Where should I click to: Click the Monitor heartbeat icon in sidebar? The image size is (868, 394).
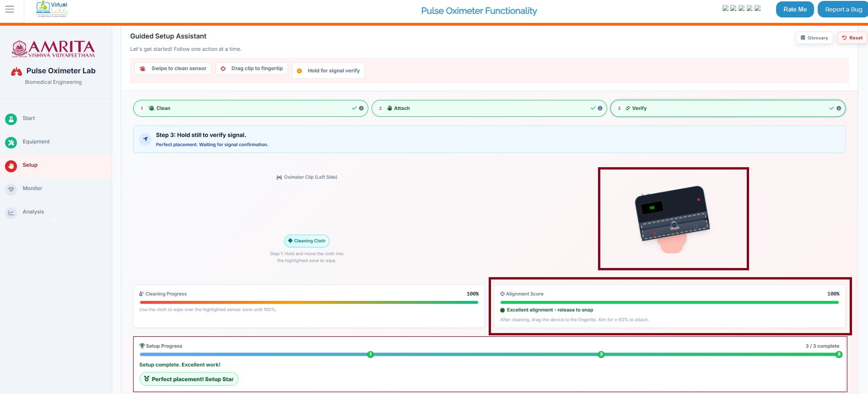tap(11, 189)
